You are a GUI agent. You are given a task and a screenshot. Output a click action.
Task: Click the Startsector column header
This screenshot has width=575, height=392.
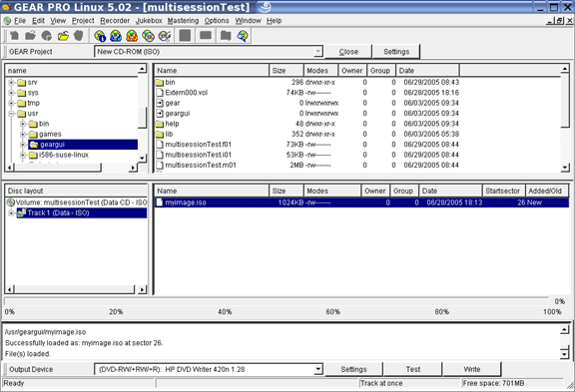pos(503,191)
